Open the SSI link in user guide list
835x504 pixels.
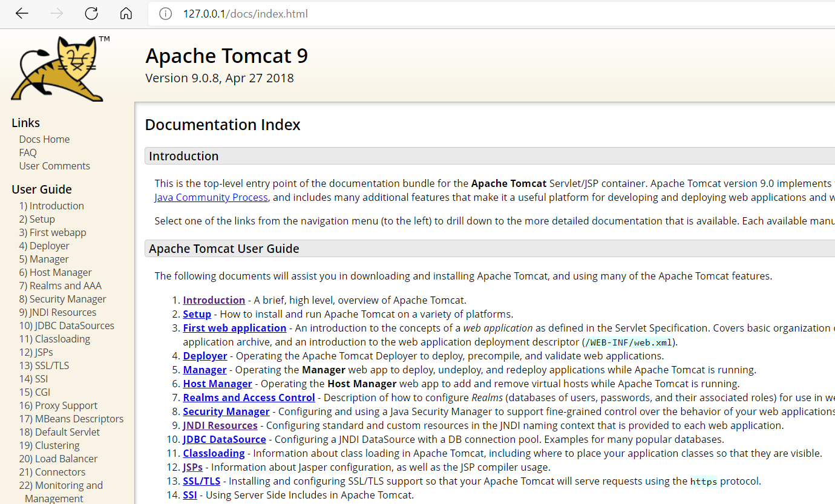click(x=190, y=495)
